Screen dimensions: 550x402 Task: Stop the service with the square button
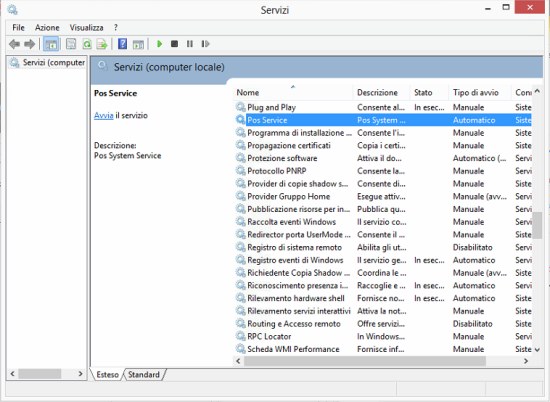click(174, 44)
